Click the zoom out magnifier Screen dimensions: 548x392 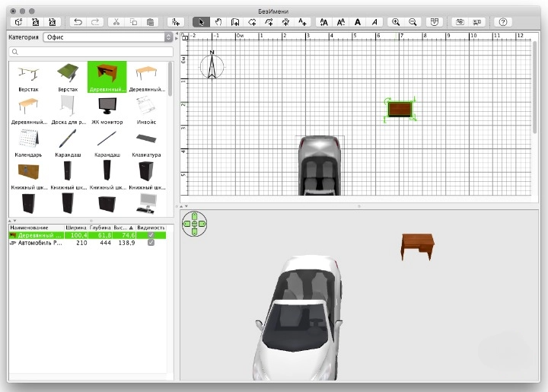click(413, 22)
